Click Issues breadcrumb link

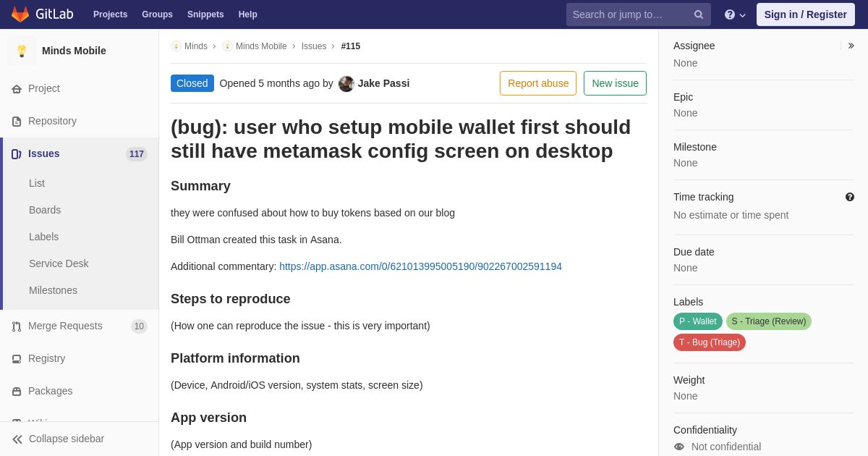tap(314, 46)
